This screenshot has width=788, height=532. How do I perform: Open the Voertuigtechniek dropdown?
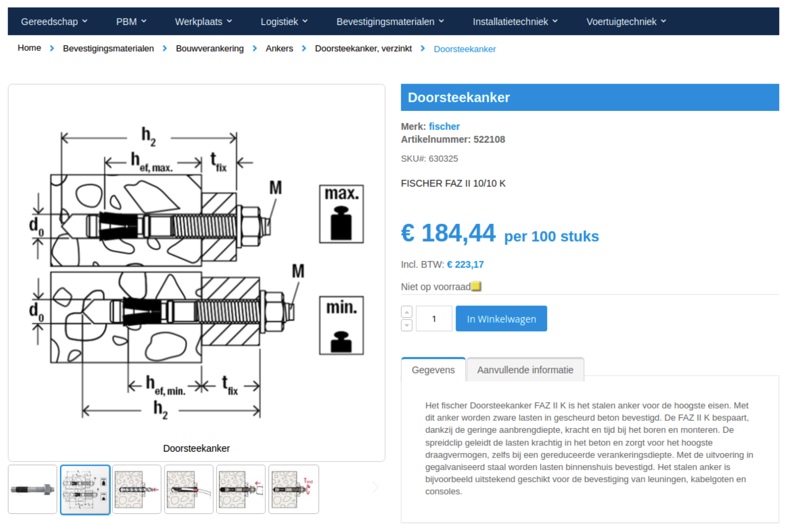[626, 22]
